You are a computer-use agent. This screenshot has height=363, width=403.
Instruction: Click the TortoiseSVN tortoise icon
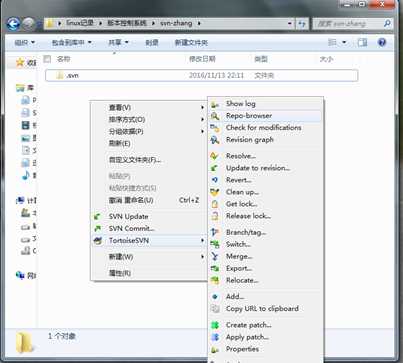pos(97,241)
